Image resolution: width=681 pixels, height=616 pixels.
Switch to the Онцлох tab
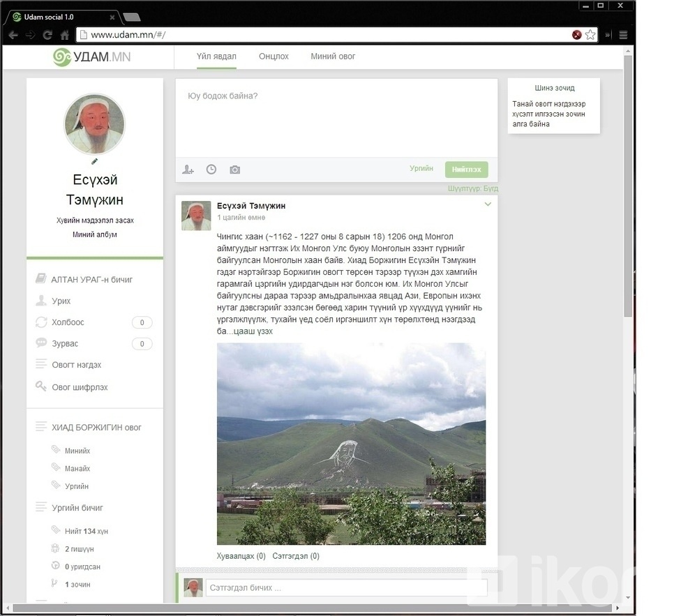tap(274, 57)
